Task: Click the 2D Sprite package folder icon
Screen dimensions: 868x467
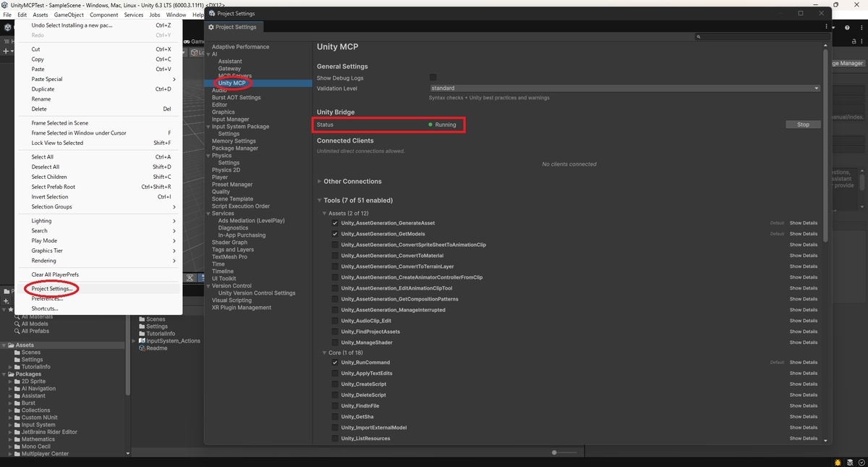Action: point(17,382)
